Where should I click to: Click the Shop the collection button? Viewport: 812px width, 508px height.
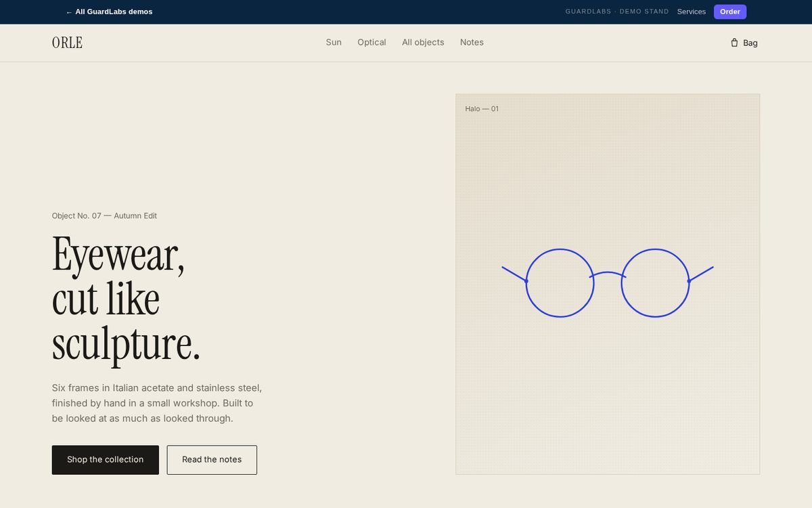[106, 460]
